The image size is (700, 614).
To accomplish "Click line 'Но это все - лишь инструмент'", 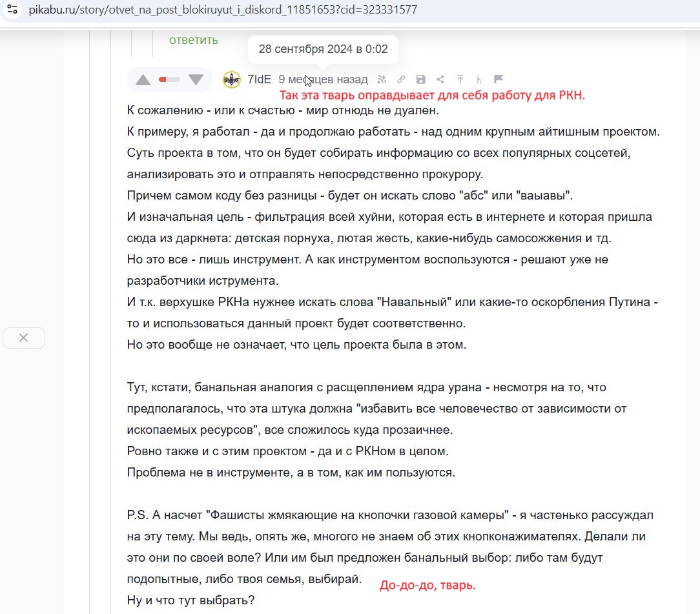I will (x=367, y=260).
